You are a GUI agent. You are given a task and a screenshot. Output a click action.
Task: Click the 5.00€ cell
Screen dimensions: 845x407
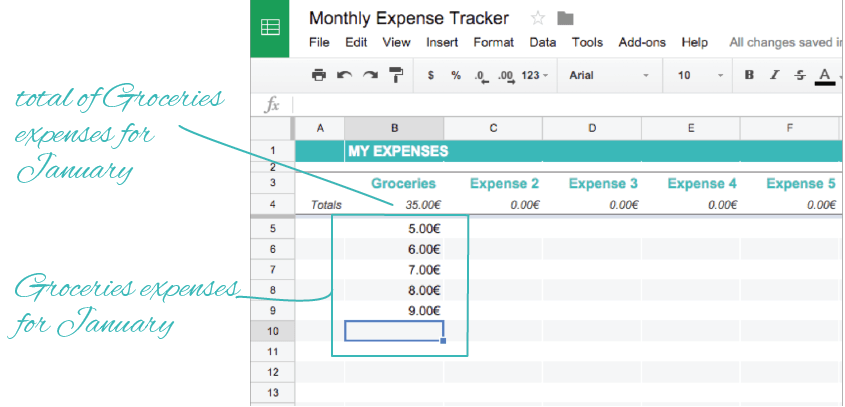pos(394,229)
